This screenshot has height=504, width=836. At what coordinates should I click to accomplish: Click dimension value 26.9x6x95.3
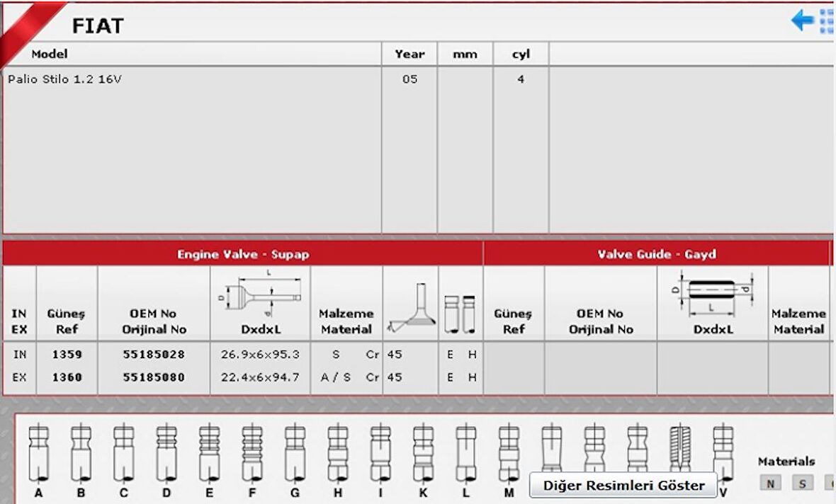point(260,355)
